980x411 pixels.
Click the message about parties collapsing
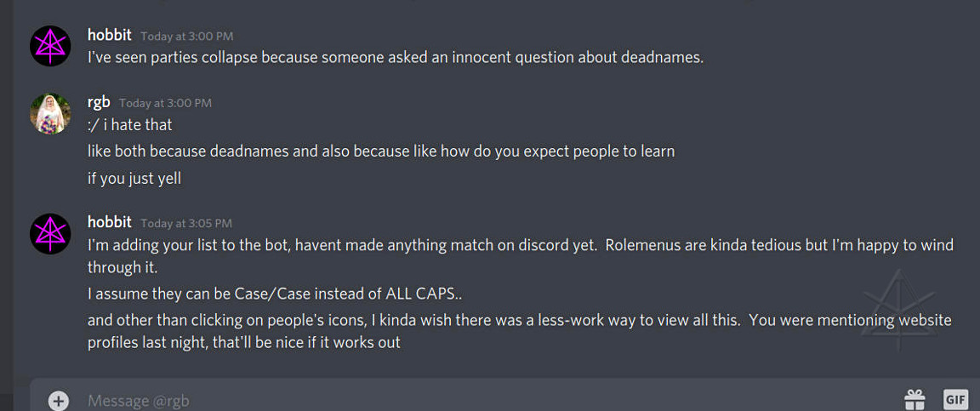(x=396, y=58)
